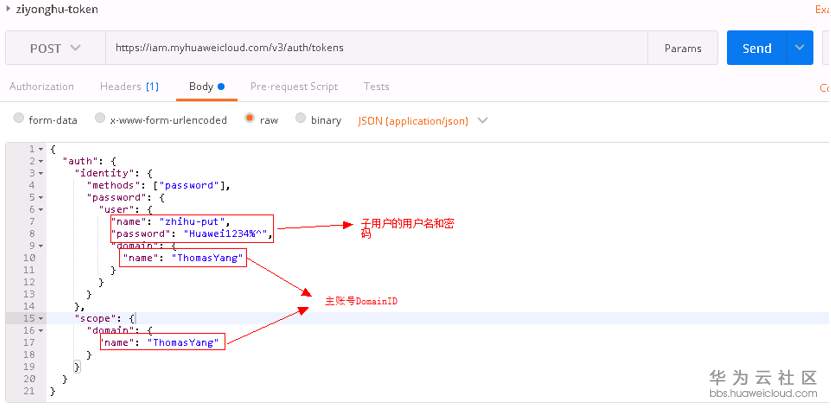Collapse the "identity" block on line 3
The width and height of the screenshot is (831, 408).
(x=41, y=173)
